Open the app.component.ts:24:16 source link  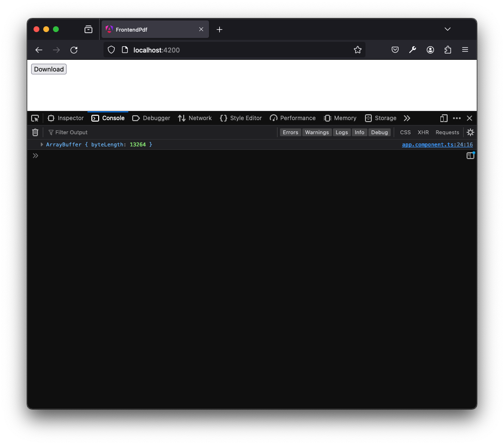(437, 144)
